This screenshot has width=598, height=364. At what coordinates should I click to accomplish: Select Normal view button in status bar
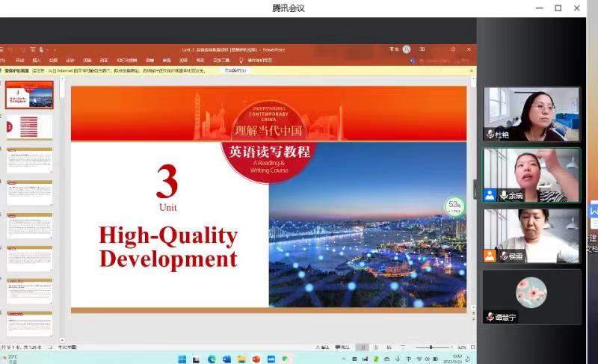[x=363, y=348]
